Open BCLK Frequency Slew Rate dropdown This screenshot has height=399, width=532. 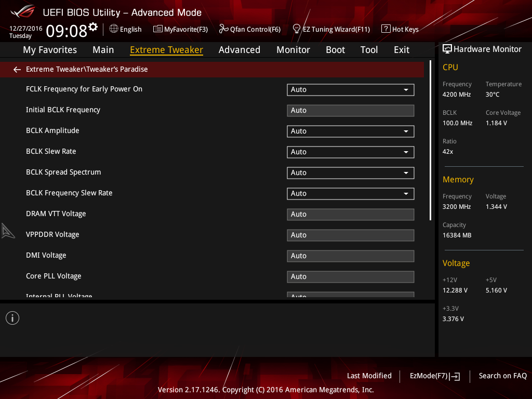tap(351, 193)
